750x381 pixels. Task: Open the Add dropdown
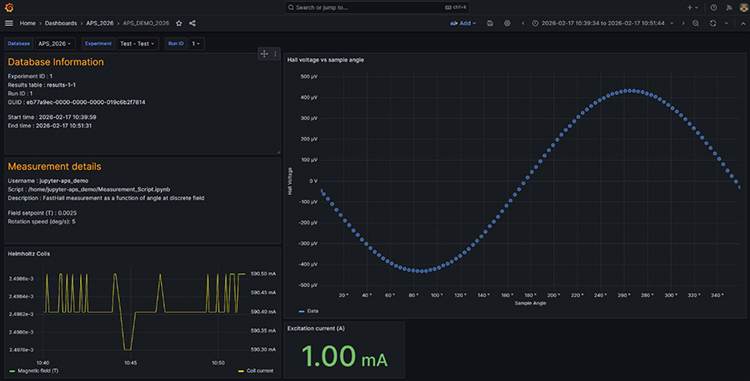coord(463,23)
